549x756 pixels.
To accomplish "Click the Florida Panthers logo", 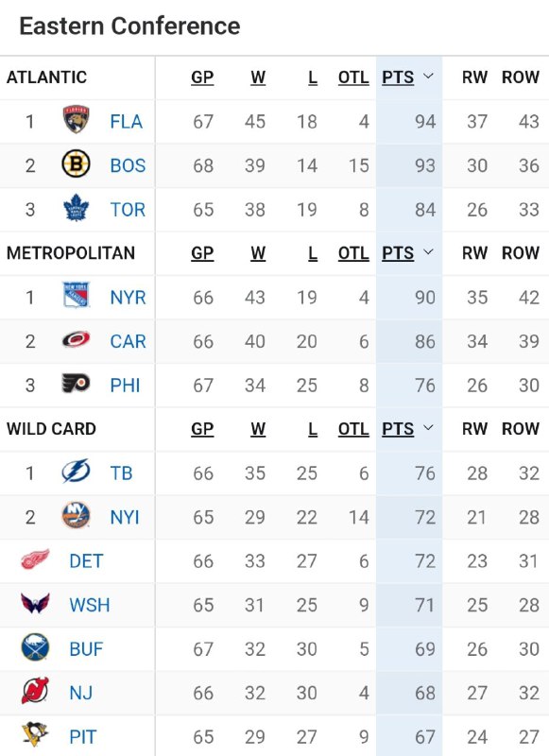I will click(x=77, y=120).
